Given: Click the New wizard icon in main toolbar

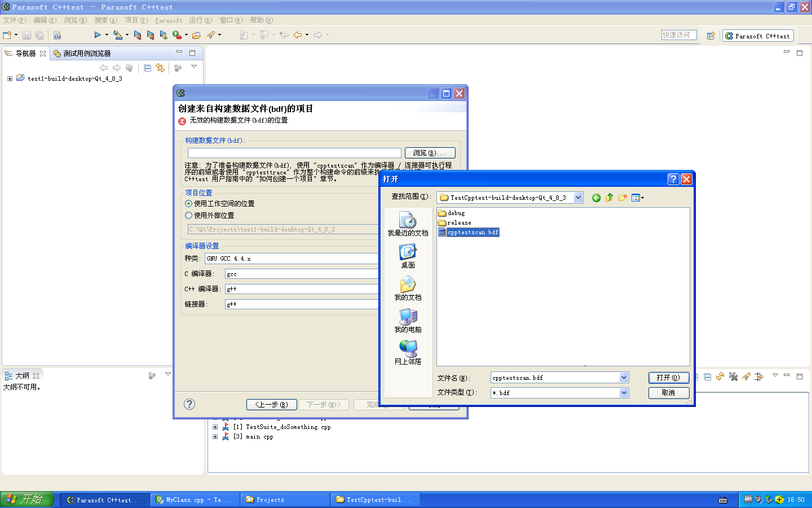Looking at the screenshot, I should pyautogui.click(x=7, y=35).
